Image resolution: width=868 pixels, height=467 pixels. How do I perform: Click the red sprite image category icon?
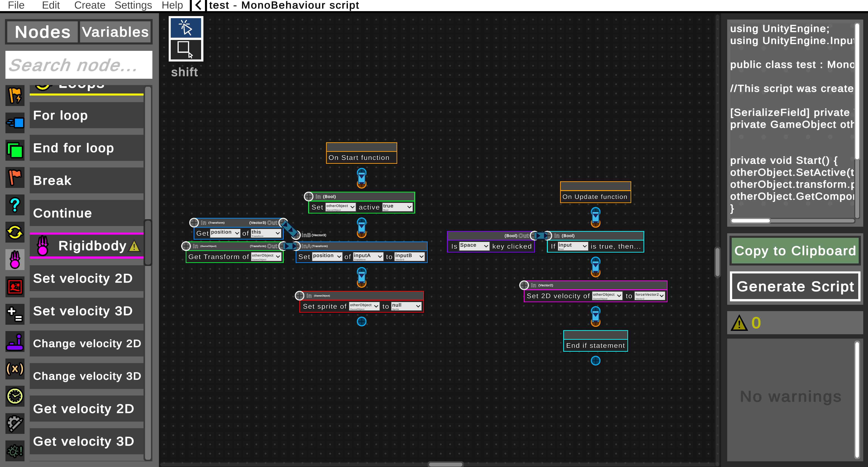click(15, 287)
